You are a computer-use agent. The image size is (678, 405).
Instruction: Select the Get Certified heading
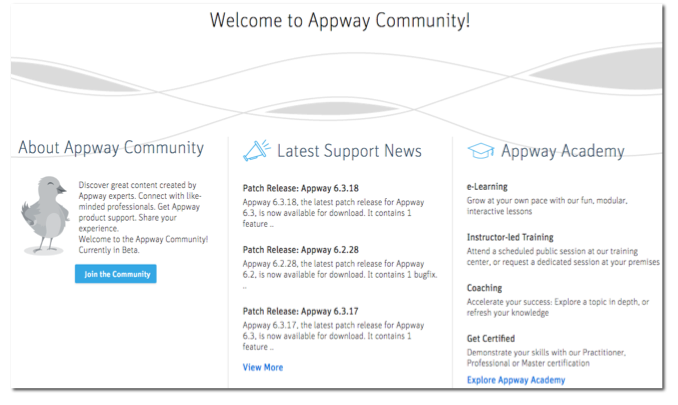[x=491, y=338]
